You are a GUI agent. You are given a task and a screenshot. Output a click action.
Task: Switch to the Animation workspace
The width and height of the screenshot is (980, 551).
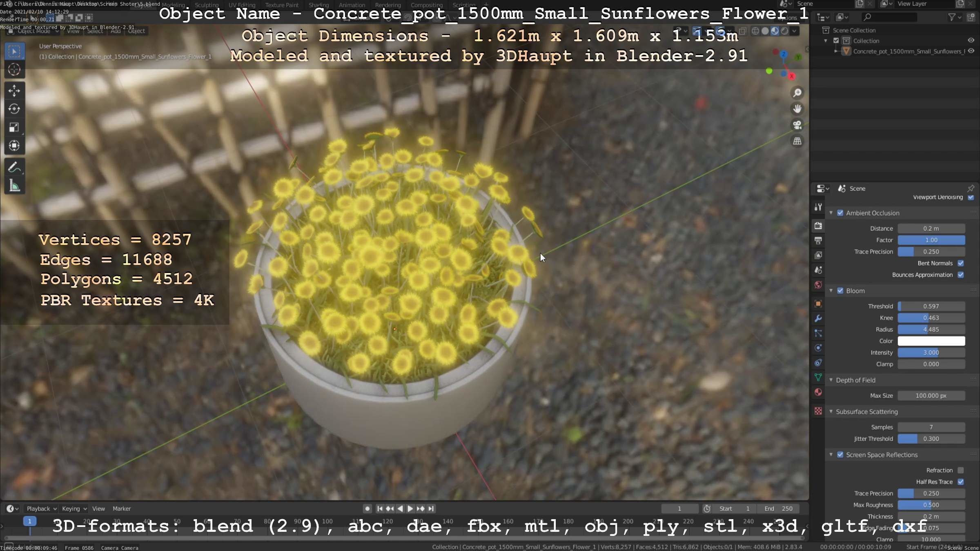pos(352,5)
